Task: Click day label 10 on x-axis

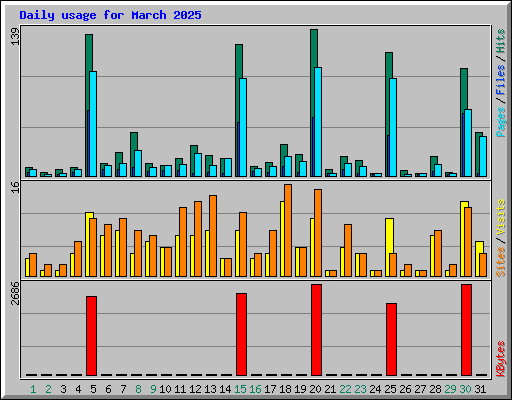Action: point(165,389)
